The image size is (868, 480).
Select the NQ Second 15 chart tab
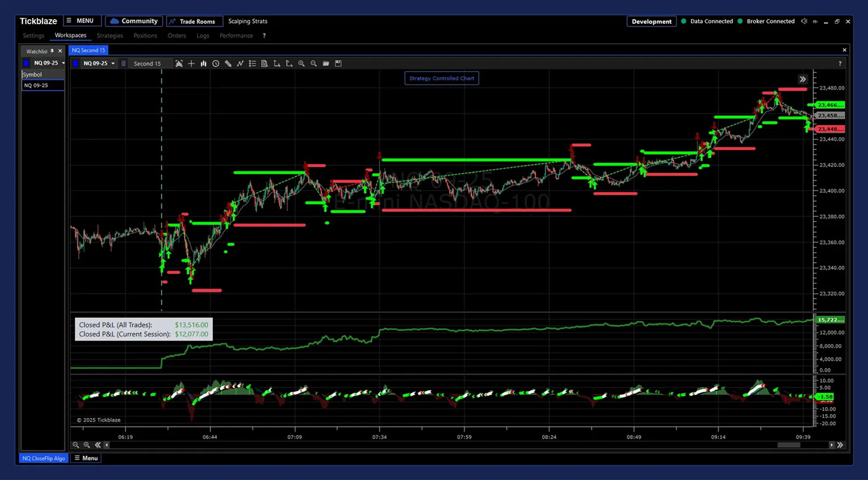pyautogui.click(x=88, y=50)
